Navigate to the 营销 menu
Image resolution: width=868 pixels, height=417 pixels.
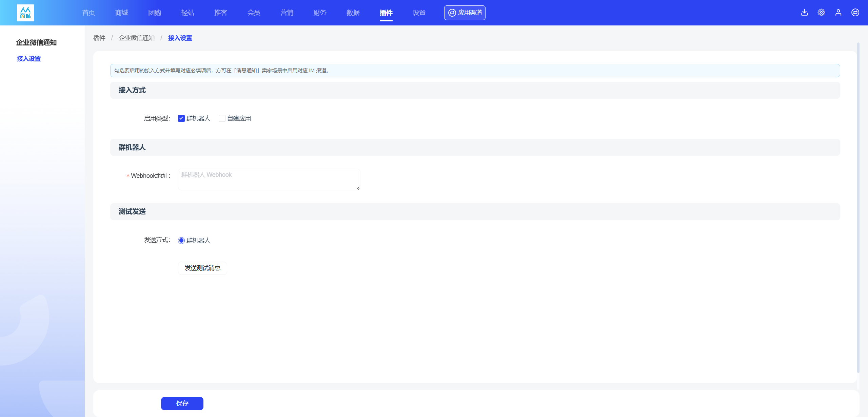[287, 13]
